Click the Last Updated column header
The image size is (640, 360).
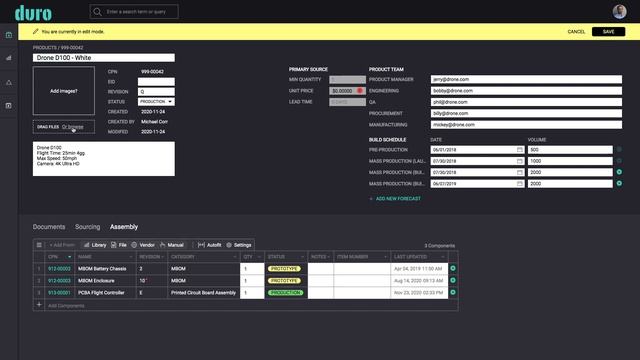[x=419, y=257]
